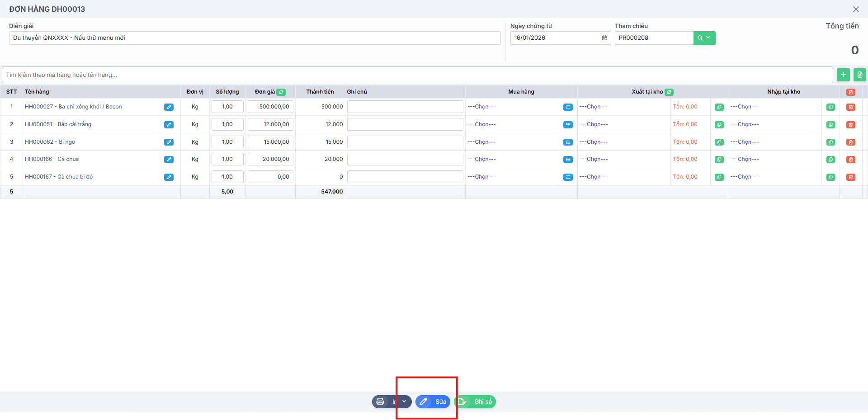This screenshot has width=868, height=420.
Task: Click the Excel import icon beside search
Action: click(859, 75)
